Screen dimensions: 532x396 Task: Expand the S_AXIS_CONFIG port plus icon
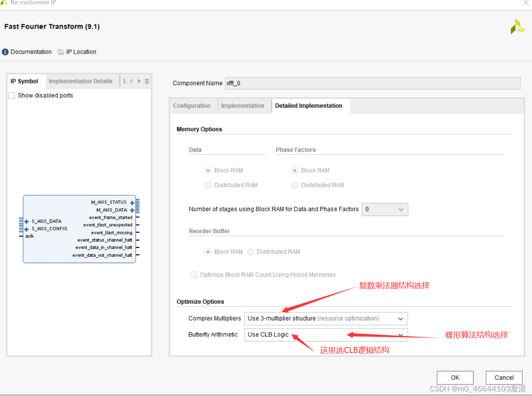tap(27, 229)
